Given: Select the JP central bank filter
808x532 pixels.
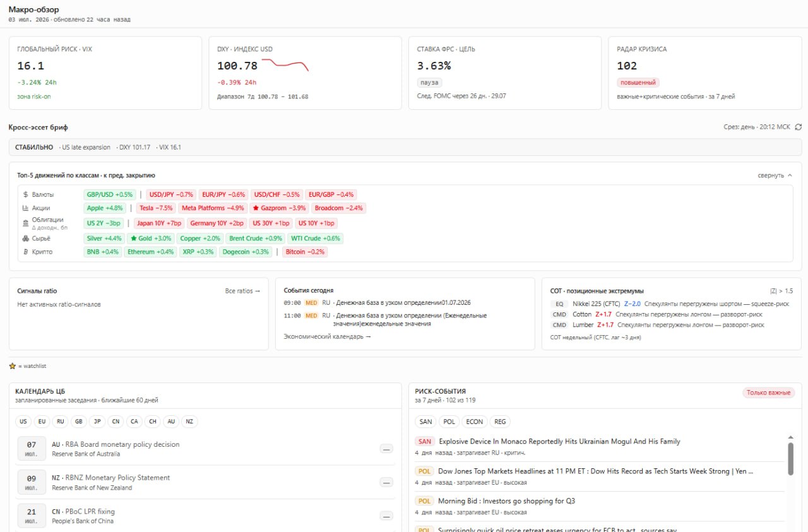Looking at the screenshot, I should (97, 422).
